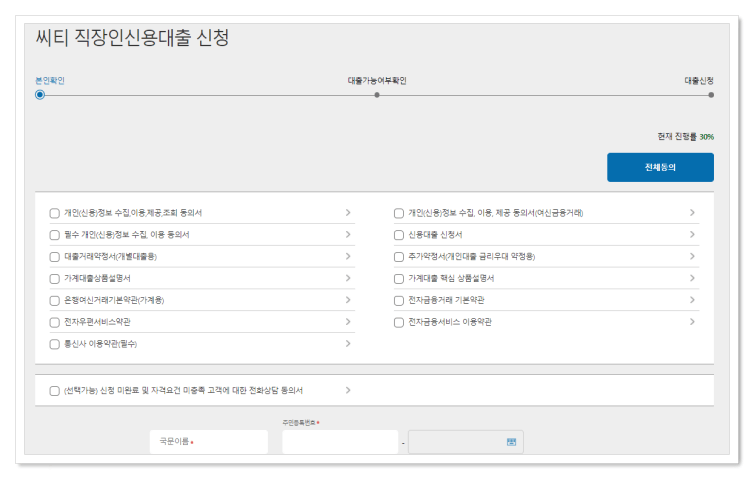Screen dimensions: 754x479
Task: Open 전자금융거래 기본약관 label
Action: 446,300
